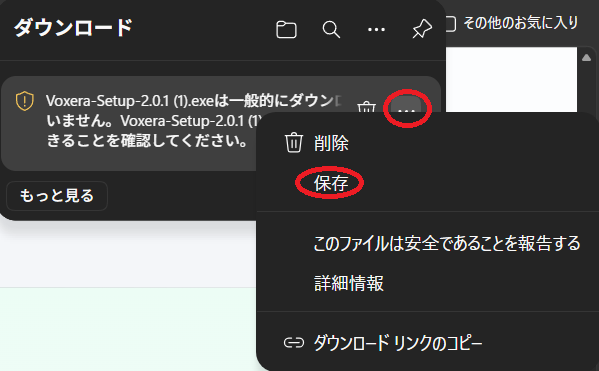The width and height of the screenshot is (599, 371).
Task: Click the scrollbar up arrow on the page
Action: [x=586, y=58]
